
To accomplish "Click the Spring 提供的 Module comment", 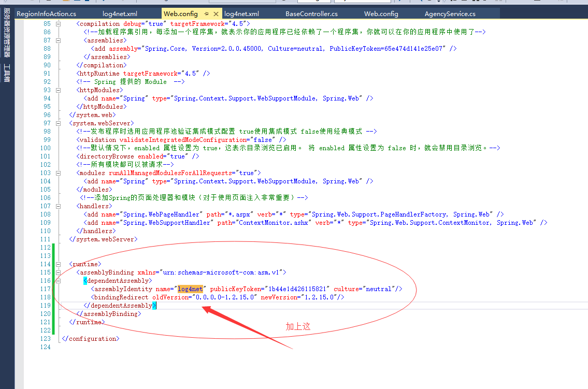I will pos(131,82).
